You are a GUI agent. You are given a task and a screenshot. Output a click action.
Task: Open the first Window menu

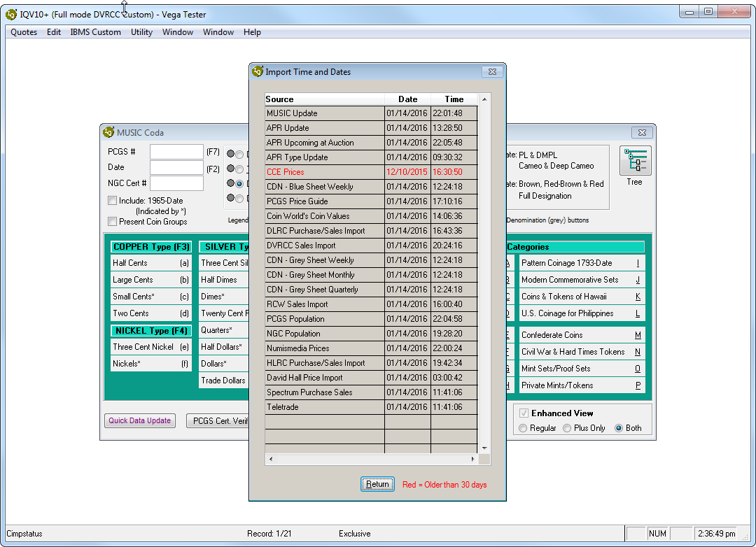coord(177,32)
